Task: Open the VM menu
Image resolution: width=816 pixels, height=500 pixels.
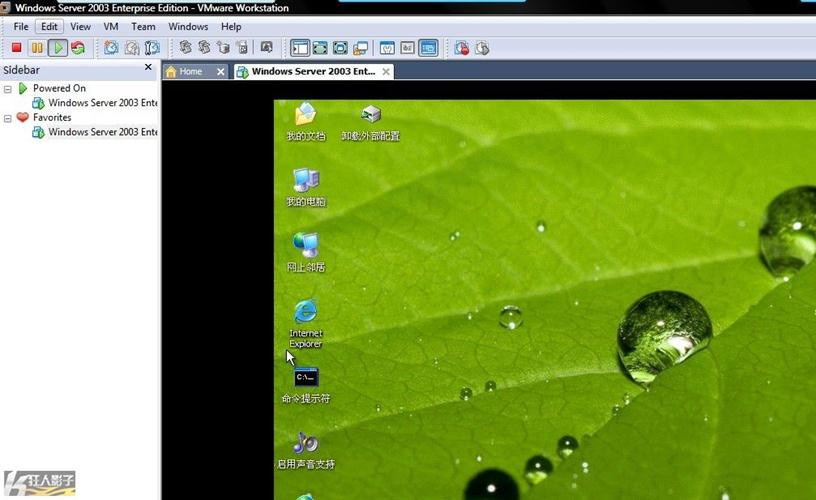Action: tap(111, 27)
